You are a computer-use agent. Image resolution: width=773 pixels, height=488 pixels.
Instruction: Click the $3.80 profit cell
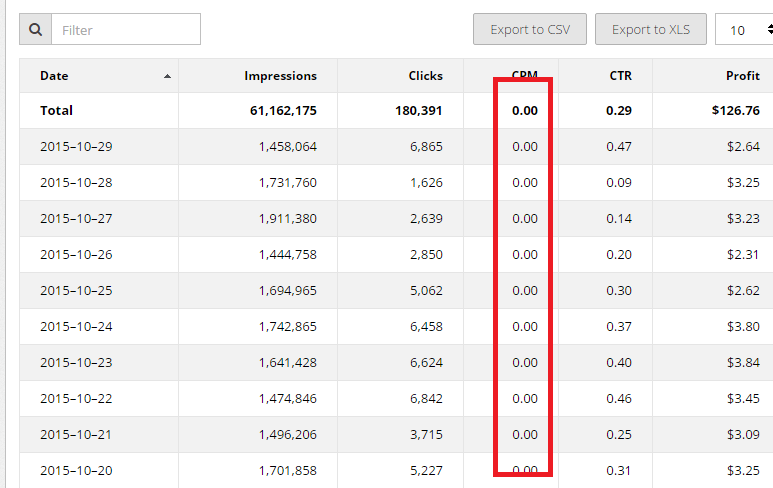pyautogui.click(x=744, y=327)
